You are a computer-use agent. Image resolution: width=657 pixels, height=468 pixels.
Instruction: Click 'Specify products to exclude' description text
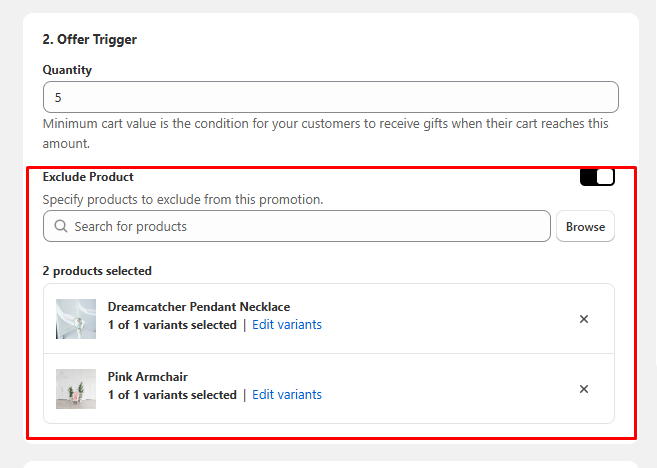183,199
